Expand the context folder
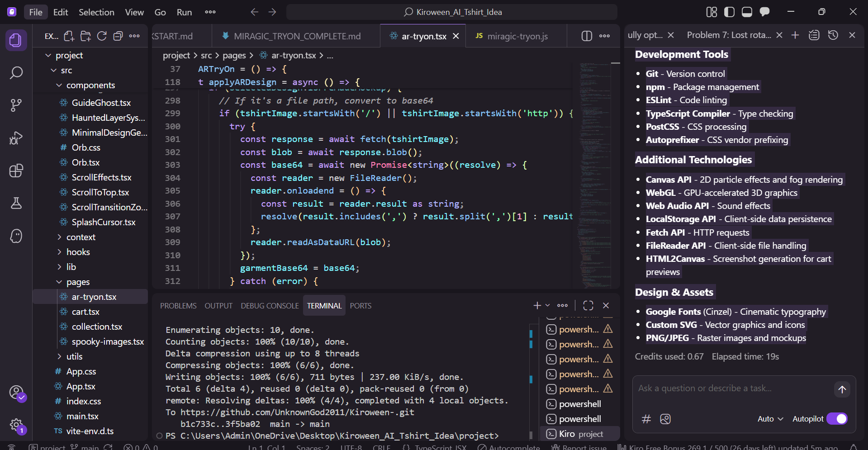Screen dimensions: 868x450 coord(81,237)
